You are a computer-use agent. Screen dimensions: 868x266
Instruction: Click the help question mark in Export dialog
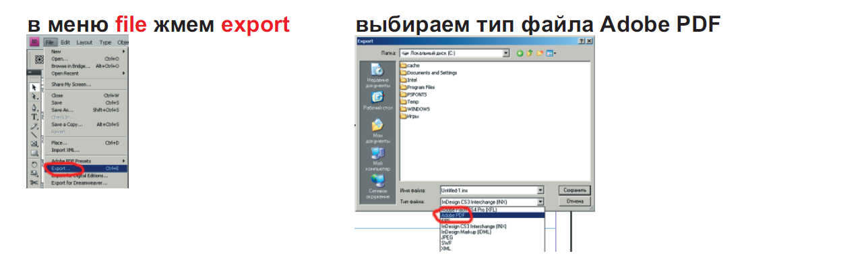click(582, 41)
